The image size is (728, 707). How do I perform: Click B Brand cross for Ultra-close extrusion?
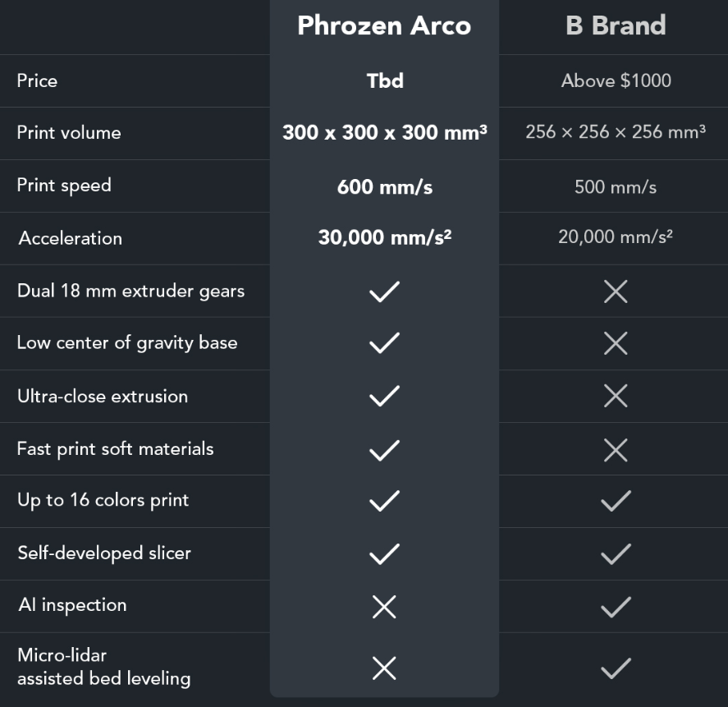pos(616,396)
